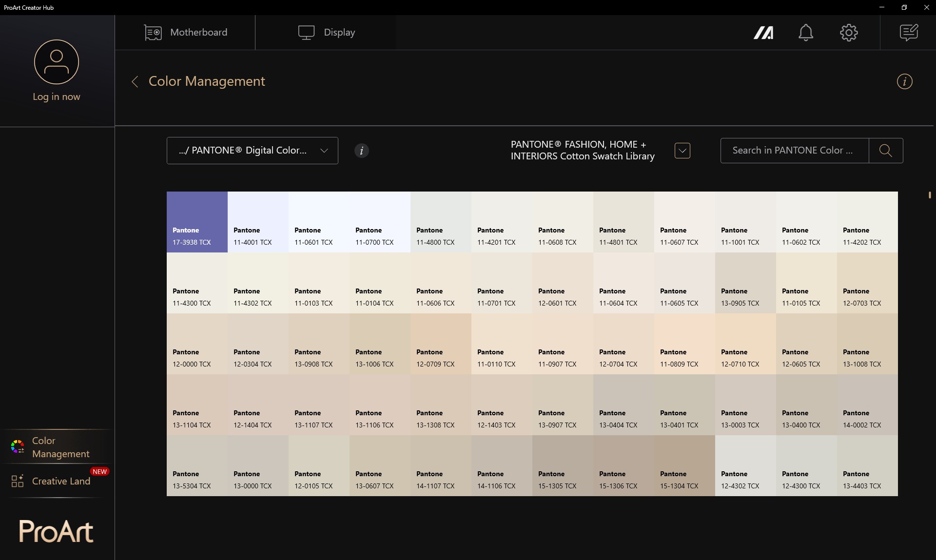The width and height of the screenshot is (936, 560).
Task: Click the magnifier search icon
Action: tap(885, 151)
